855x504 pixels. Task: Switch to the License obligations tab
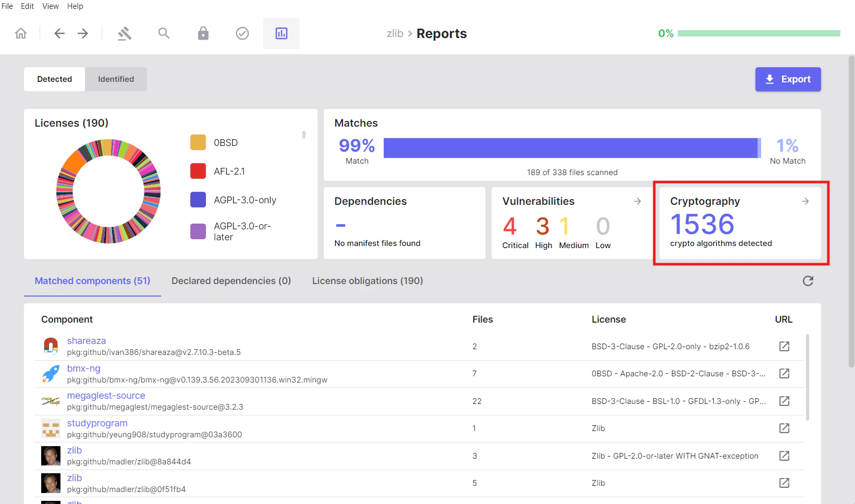point(367,281)
